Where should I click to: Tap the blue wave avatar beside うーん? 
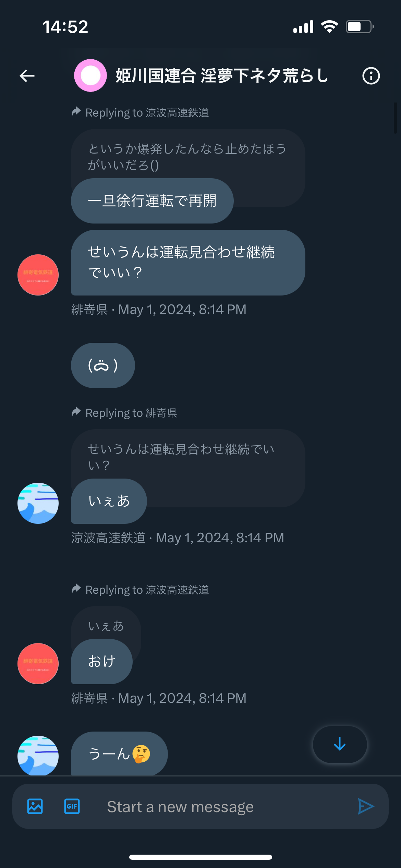pos(38,756)
